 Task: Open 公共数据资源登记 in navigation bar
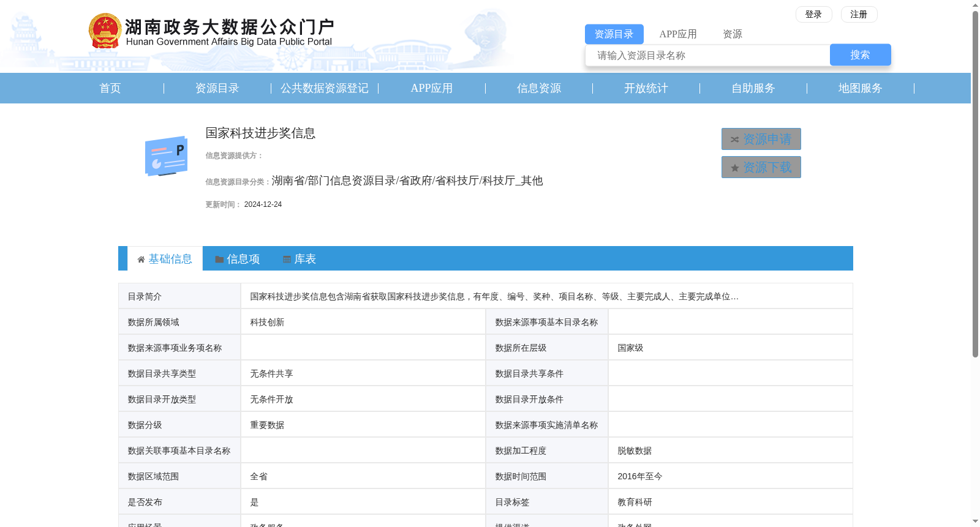(325, 88)
